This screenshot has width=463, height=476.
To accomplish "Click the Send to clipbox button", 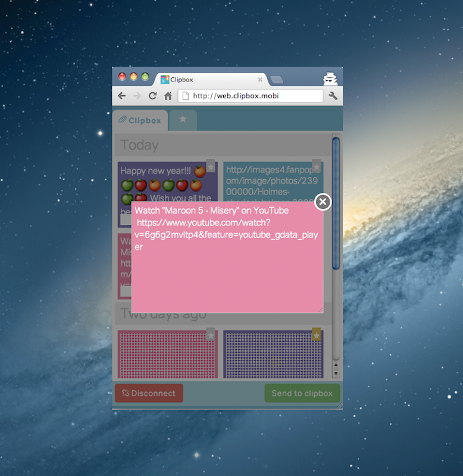I will [x=302, y=393].
